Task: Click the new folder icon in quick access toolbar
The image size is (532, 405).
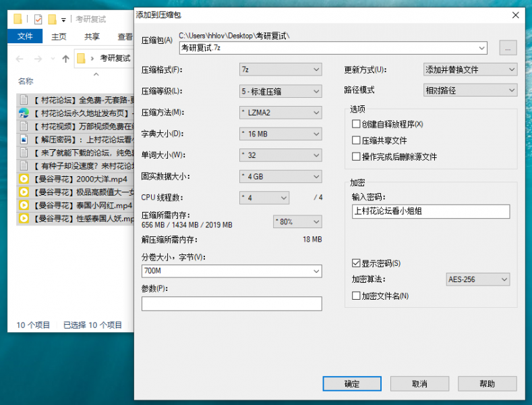Action: pos(52,19)
